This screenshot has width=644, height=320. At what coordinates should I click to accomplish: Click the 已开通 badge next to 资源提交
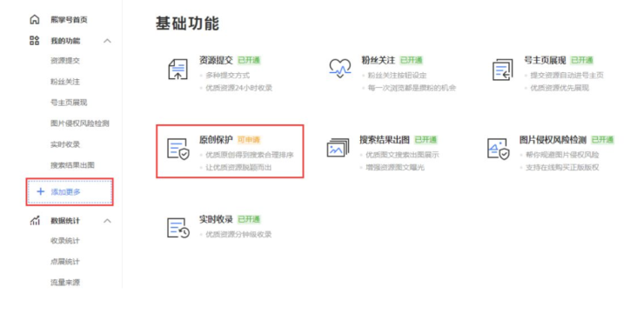coord(249,60)
